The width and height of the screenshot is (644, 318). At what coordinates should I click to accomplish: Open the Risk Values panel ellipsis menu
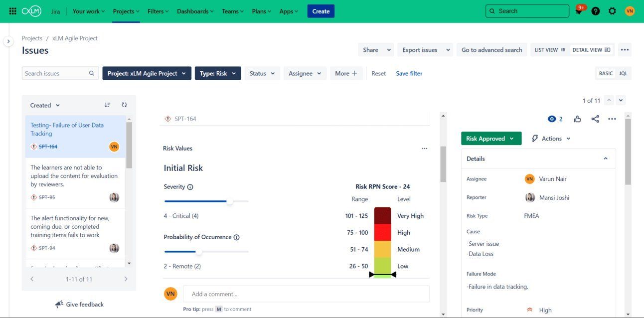click(x=425, y=148)
